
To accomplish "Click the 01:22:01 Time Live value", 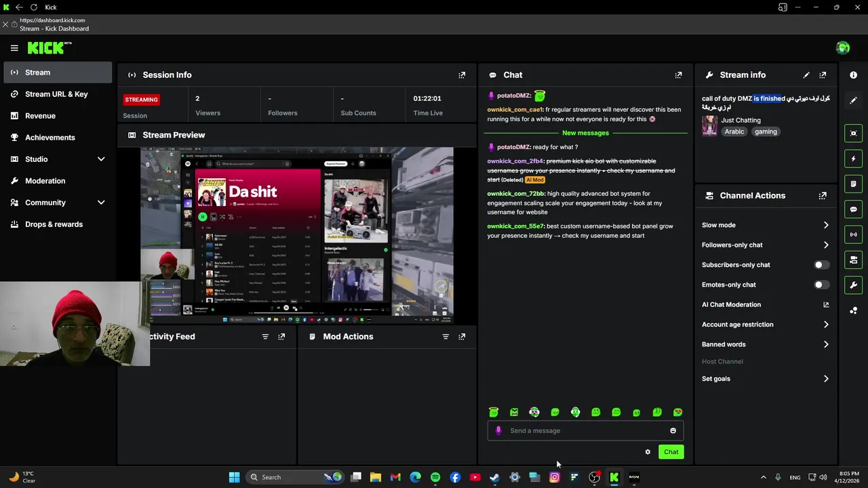I will pyautogui.click(x=427, y=99).
